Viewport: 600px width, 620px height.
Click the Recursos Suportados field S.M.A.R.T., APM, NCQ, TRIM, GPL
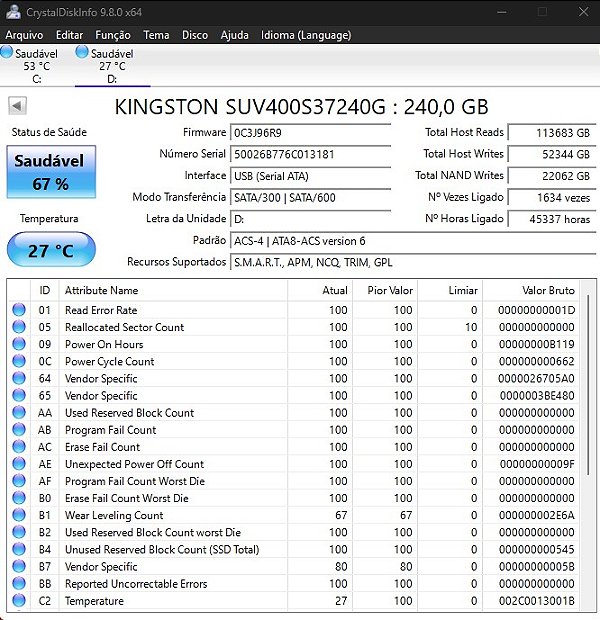(413, 263)
